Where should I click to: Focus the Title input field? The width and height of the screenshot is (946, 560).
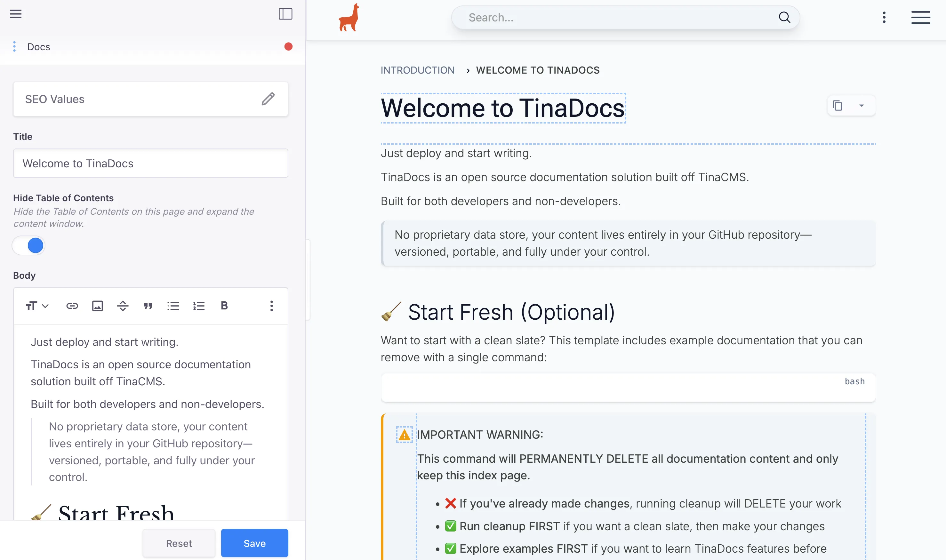[150, 163]
